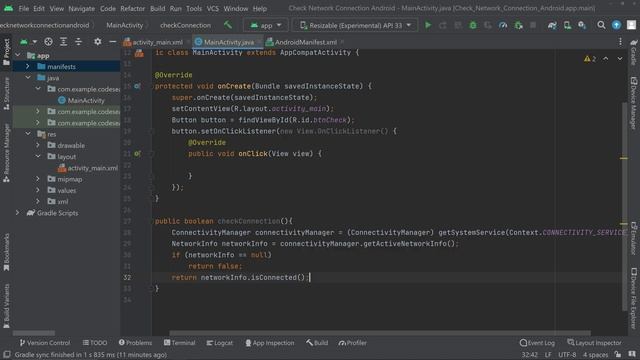640x360 pixels.
Task: Toggle the Emulator tool window tab
Action: 633,239
